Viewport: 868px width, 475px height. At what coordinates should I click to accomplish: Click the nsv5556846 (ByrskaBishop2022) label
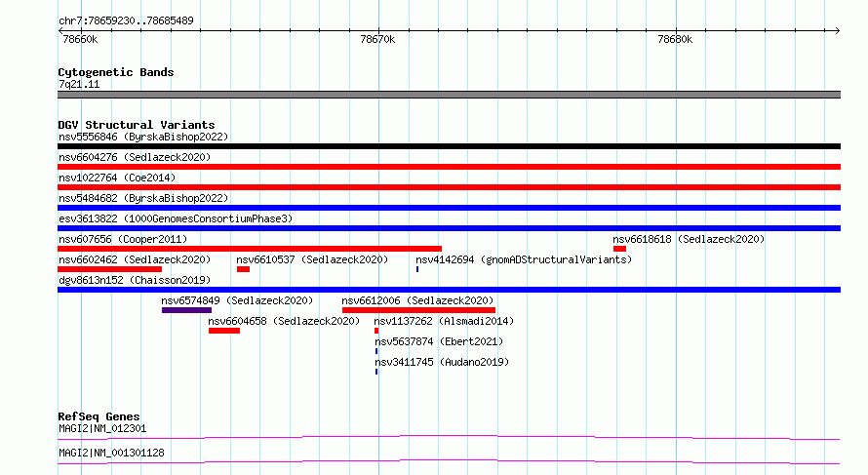pyautogui.click(x=143, y=137)
